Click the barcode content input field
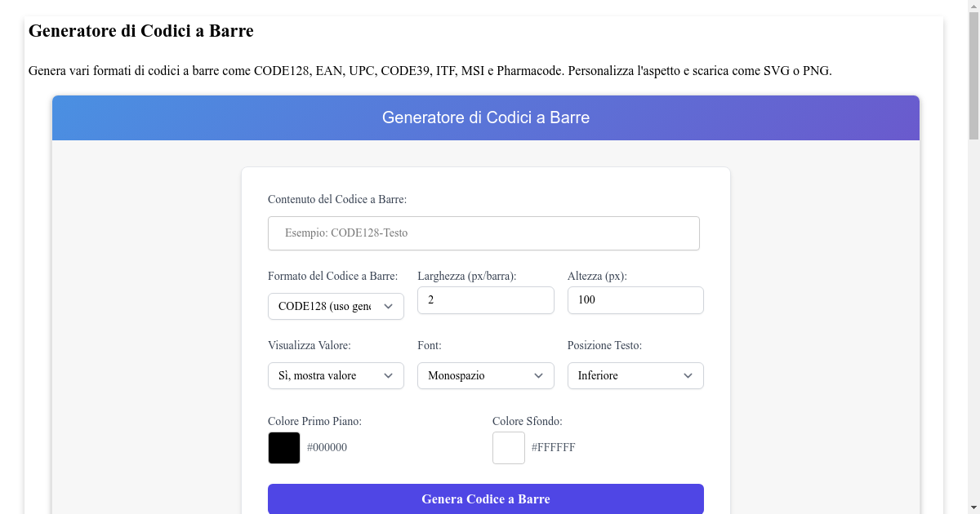Screen dimensions: 980x514 point(483,233)
